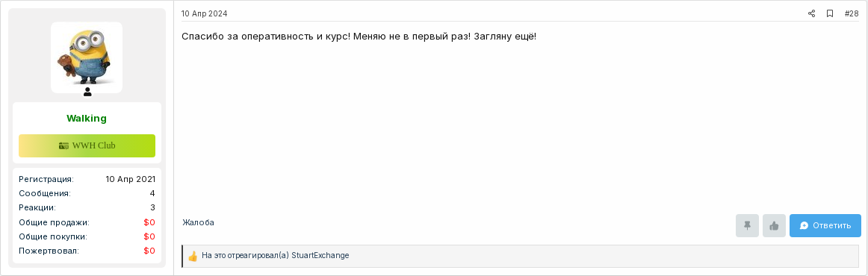868x276 pixels.
Task: Click the 10 Апр 2024 post date
Action: (x=204, y=14)
